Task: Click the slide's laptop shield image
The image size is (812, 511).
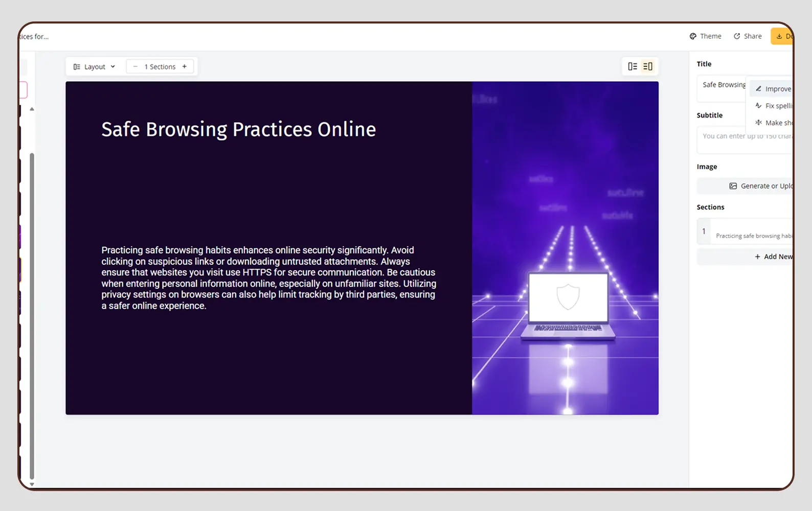Action: tap(565, 248)
